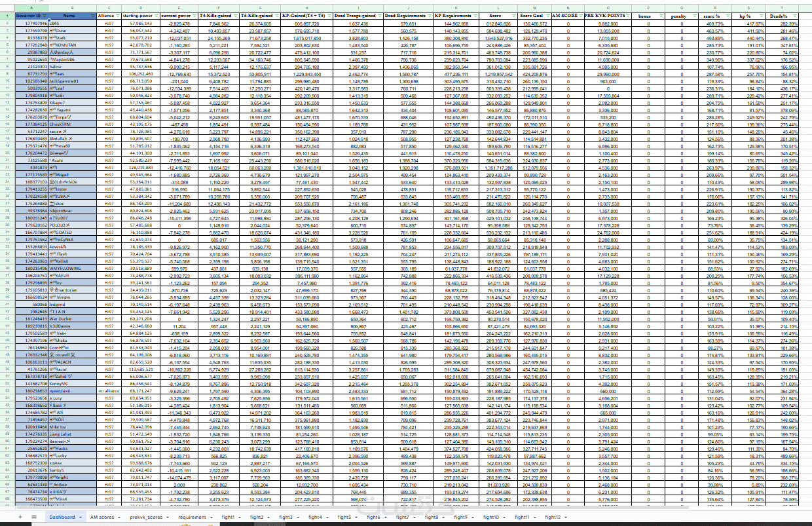Open the Score column filter icon

[514, 16]
